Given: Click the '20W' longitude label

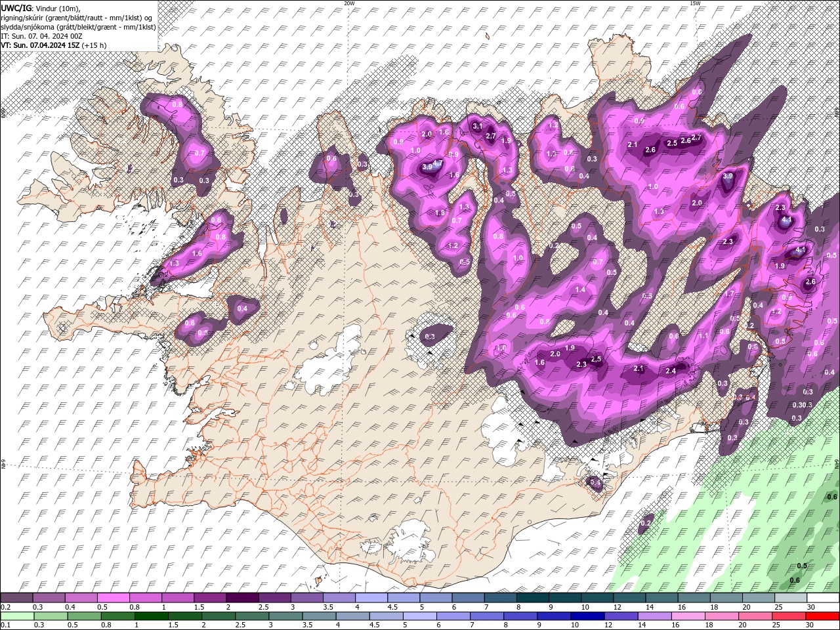Looking at the screenshot, I should click(x=349, y=3).
